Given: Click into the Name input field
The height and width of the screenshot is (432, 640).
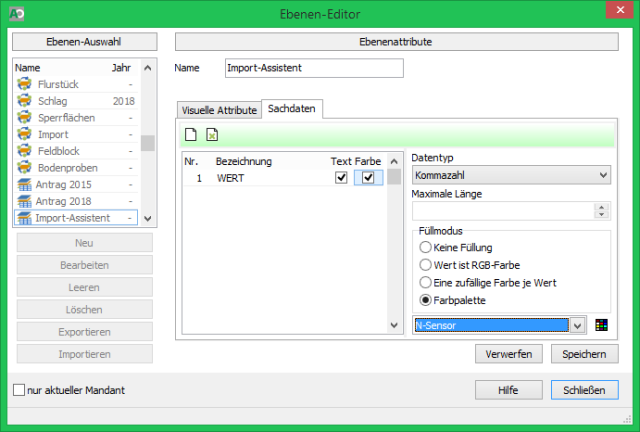Looking at the screenshot, I should 313,68.
